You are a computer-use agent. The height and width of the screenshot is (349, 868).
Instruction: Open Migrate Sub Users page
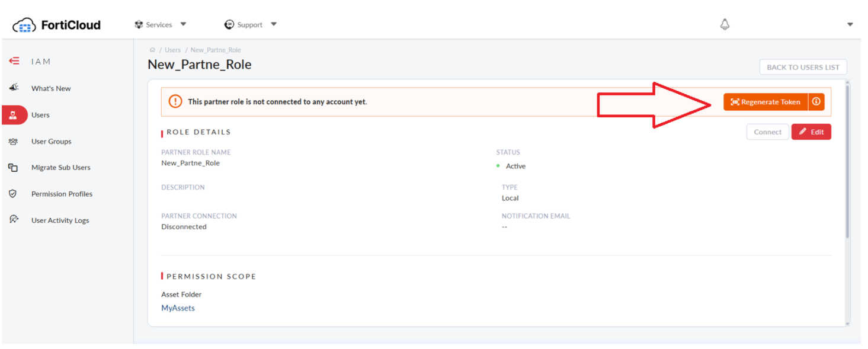click(x=61, y=168)
